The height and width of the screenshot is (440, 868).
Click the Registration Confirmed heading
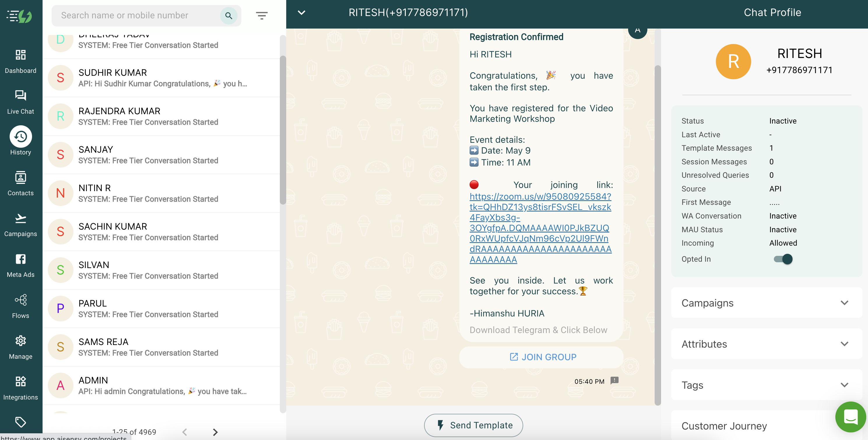516,37
